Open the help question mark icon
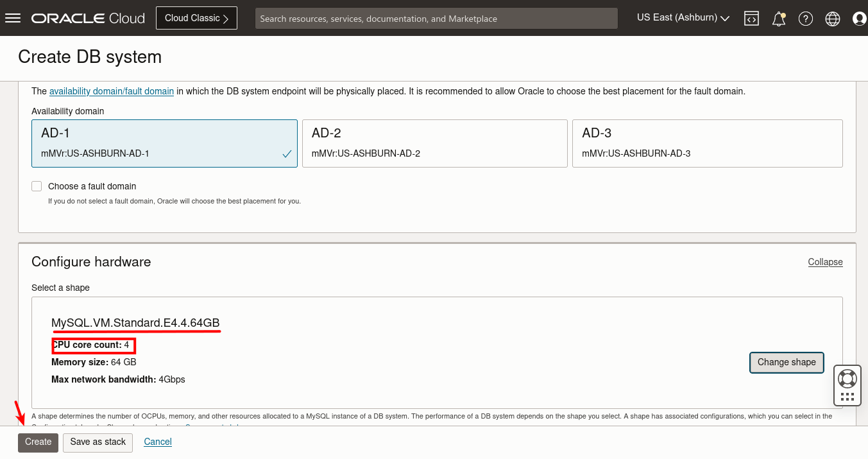The width and height of the screenshot is (868, 459). 806,19
